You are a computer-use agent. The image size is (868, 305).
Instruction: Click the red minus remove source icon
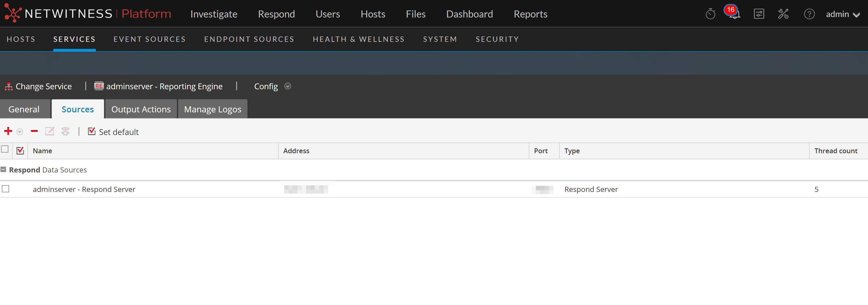coord(34,131)
